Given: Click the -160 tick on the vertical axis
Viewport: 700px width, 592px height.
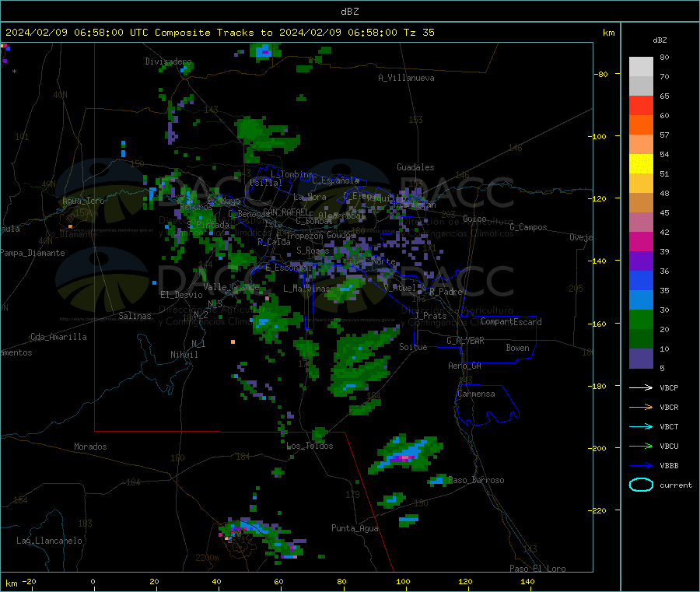Looking at the screenshot, I should tap(599, 324).
